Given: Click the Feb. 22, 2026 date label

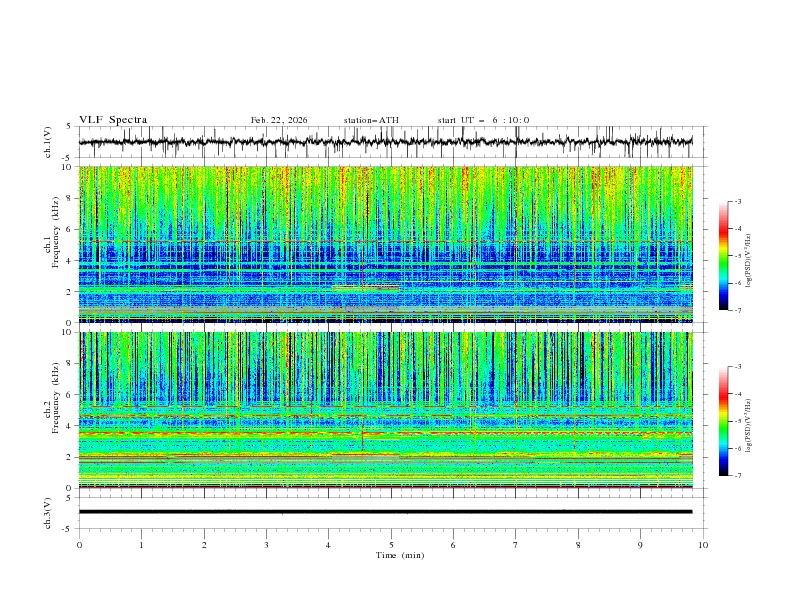Looking at the screenshot, I should coord(279,120).
